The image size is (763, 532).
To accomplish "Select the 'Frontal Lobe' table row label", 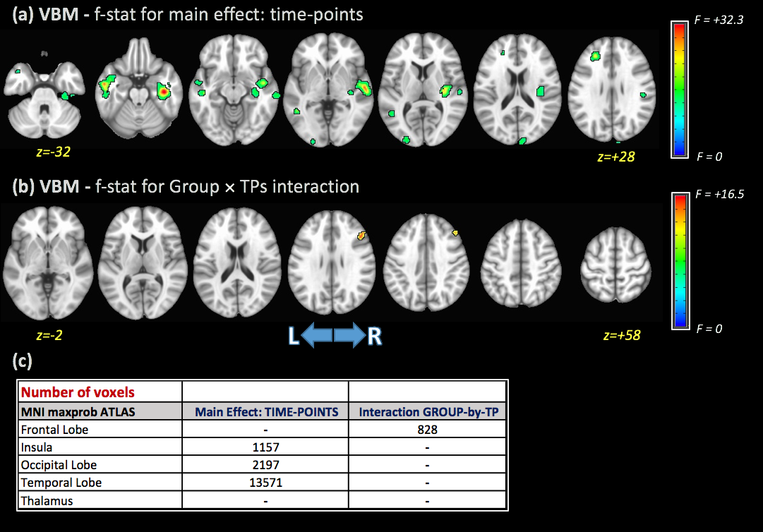I will [x=54, y=429].
